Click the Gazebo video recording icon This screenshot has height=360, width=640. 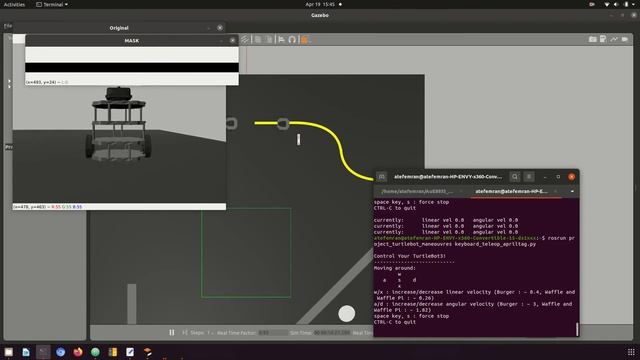click(x=625, y=39)
